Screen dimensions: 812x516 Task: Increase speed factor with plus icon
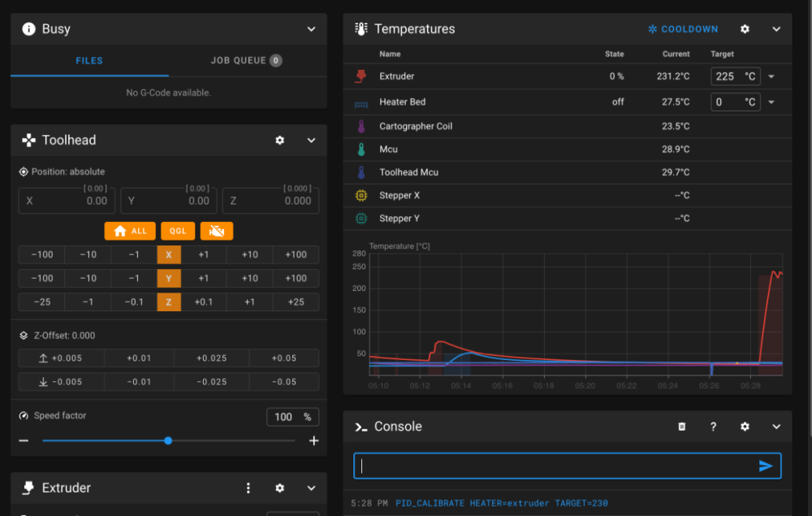(313, 441)
